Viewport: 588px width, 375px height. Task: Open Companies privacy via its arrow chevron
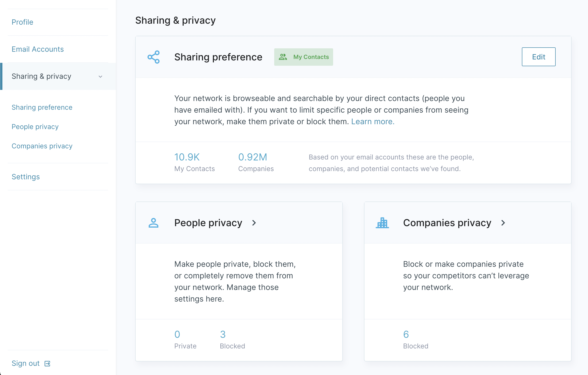tap(503, 223)
